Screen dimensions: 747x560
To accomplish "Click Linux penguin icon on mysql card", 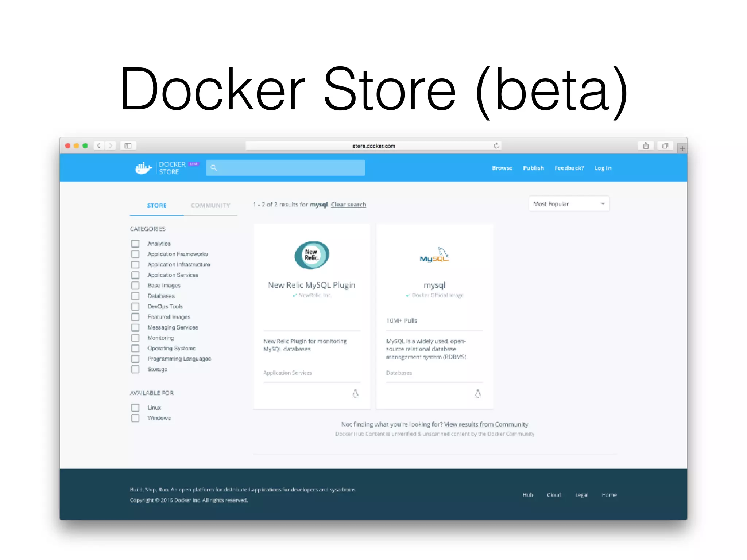I will point(478,394).
